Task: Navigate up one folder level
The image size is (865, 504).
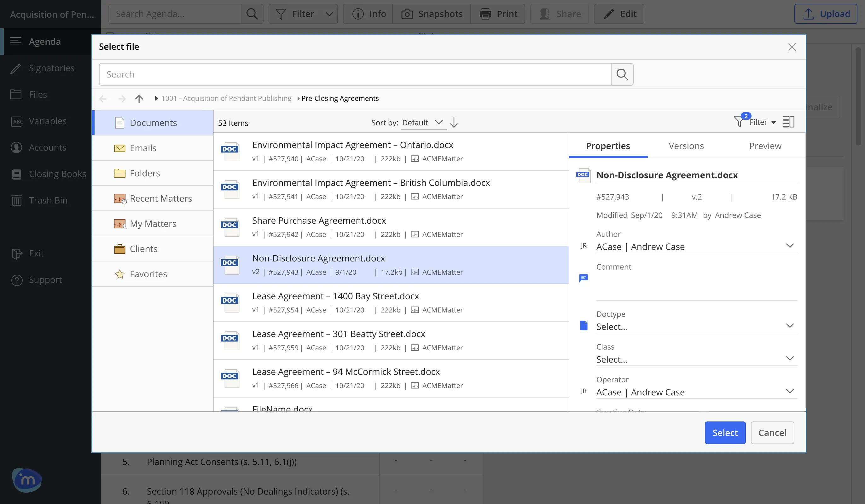Action: 139,99
